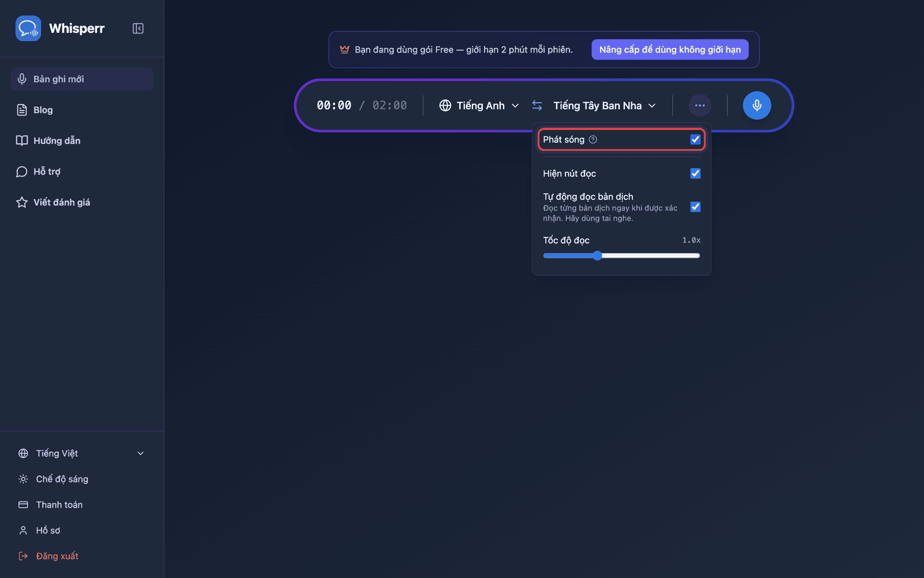The height and width of the screenshot is (578, 924).
Task: Click the Đọc từng bản dịch description text
Action: point(610,213)
